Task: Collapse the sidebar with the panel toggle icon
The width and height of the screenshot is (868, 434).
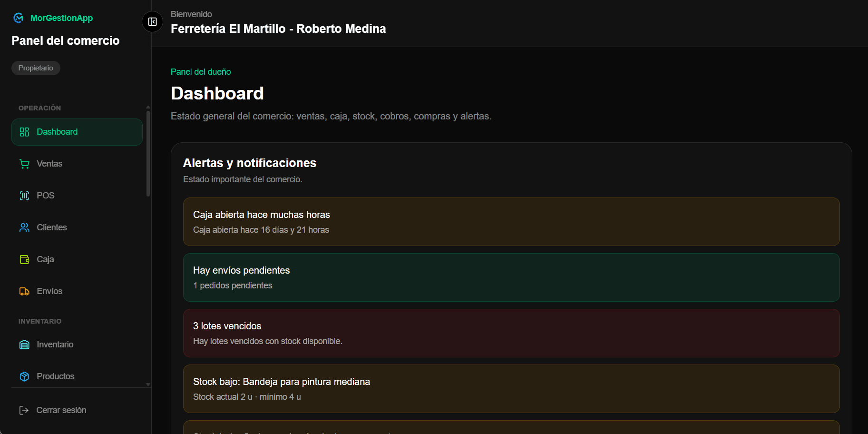Action: point(153,22)
